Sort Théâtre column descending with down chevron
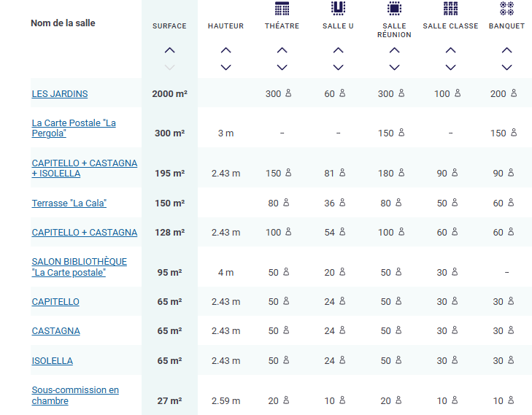532x415 pixels. point(282,67)
